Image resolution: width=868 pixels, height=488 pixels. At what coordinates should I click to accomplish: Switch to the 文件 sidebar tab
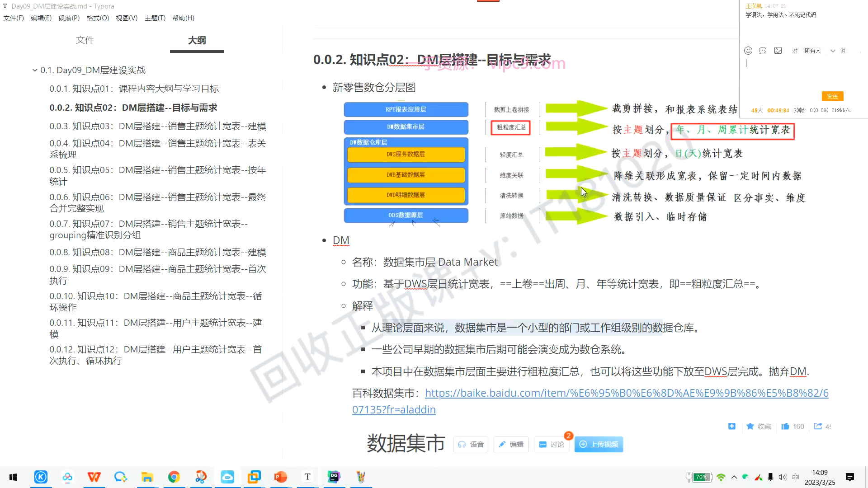coord(85,40)
